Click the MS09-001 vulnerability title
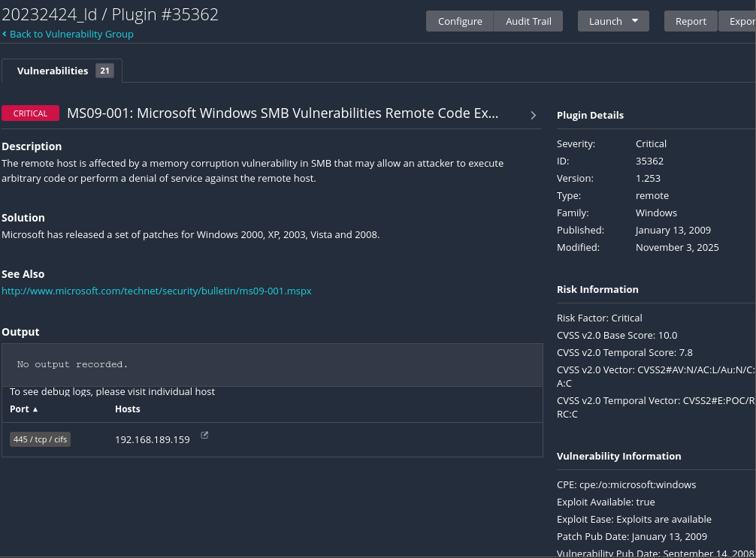 click(x=283, y=113)
